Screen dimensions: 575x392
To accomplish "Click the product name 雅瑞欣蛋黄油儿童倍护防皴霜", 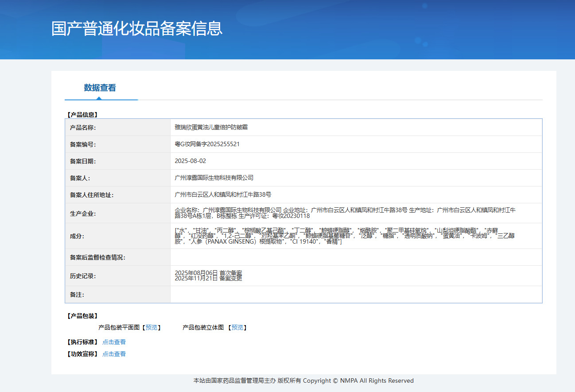I will click(x=211, y=127).
